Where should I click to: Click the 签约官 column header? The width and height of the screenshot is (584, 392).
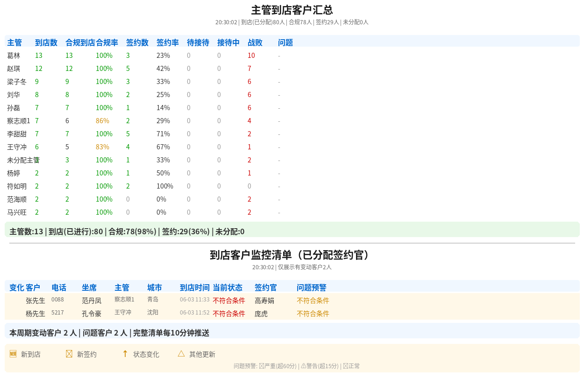click(x=266, y=287)
